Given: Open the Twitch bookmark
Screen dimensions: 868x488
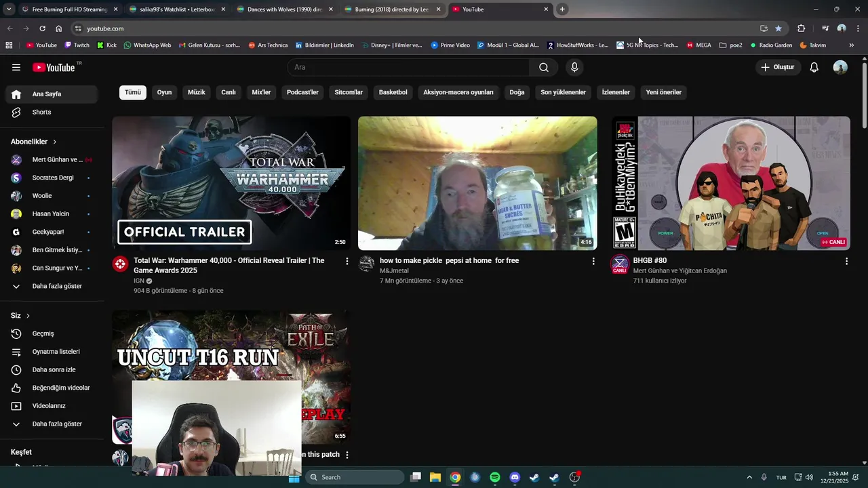Looking at the screenshot, I should [x=77, y=45].
